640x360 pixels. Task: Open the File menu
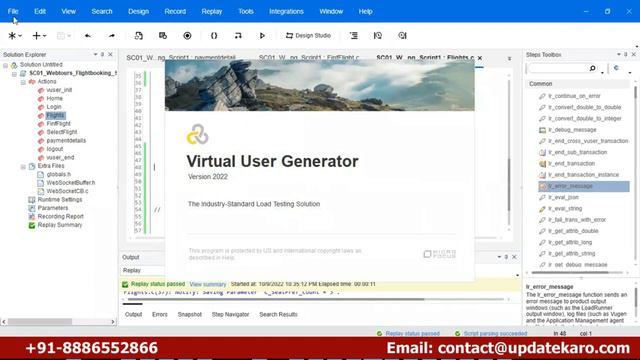click(13, 11)
